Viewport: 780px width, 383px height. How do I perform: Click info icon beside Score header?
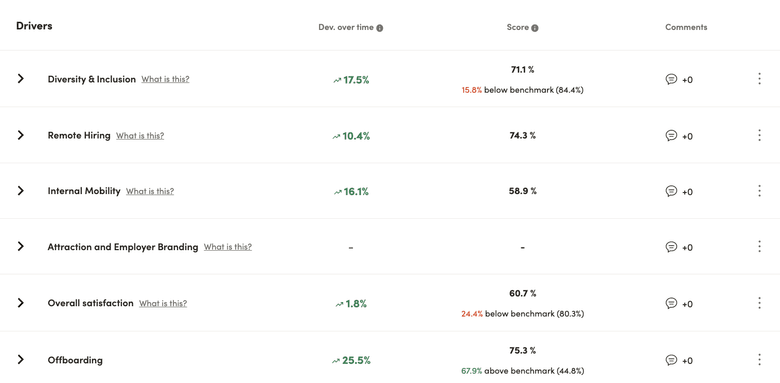[x=535, y=28]
